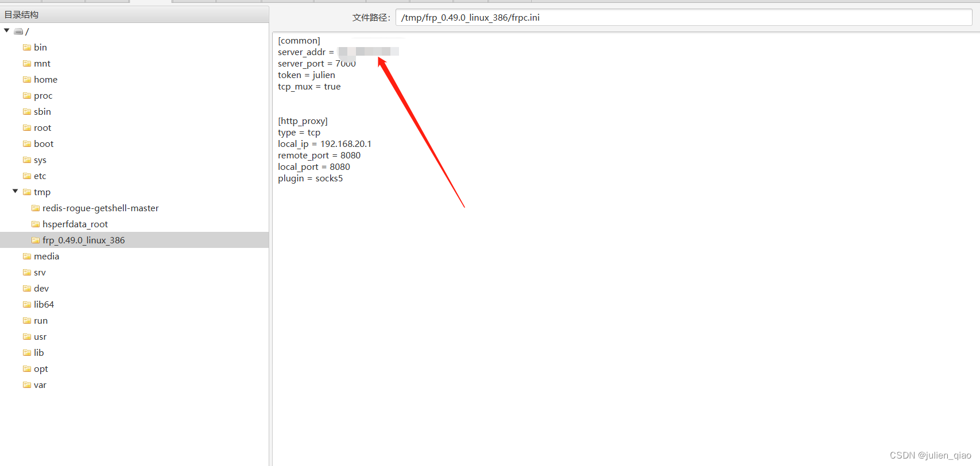Select the sbin directory label
This screenshot has width=980, height=466.
(x=42, y=112)
